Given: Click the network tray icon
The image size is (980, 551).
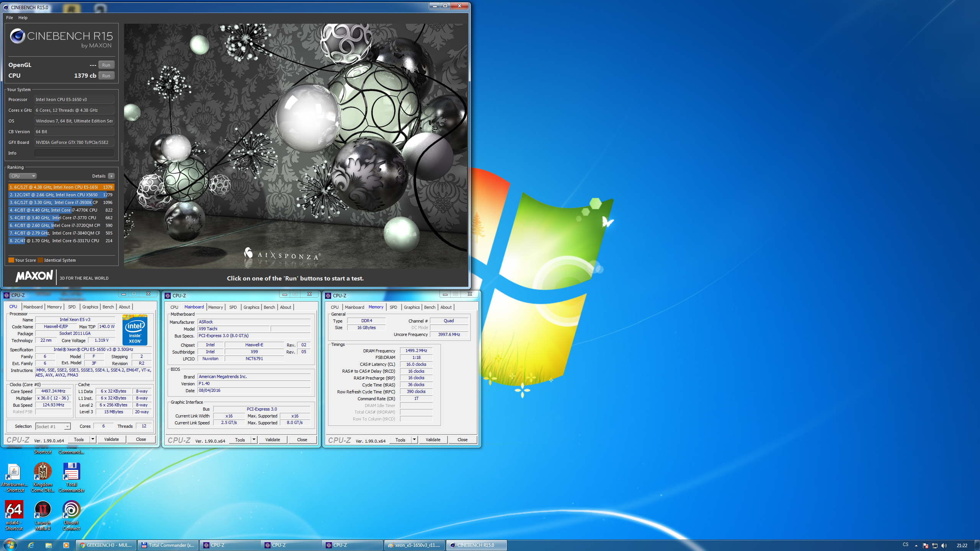Looking at the screenshot, I should 934,545.
